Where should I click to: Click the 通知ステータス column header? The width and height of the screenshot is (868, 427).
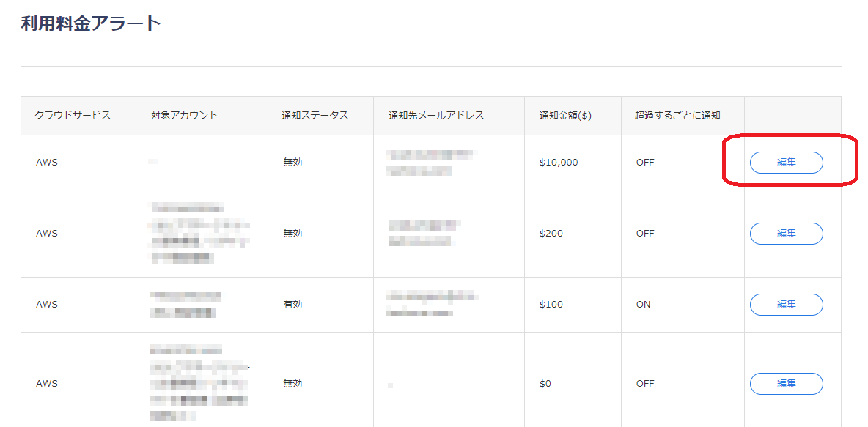click(315, 115)
